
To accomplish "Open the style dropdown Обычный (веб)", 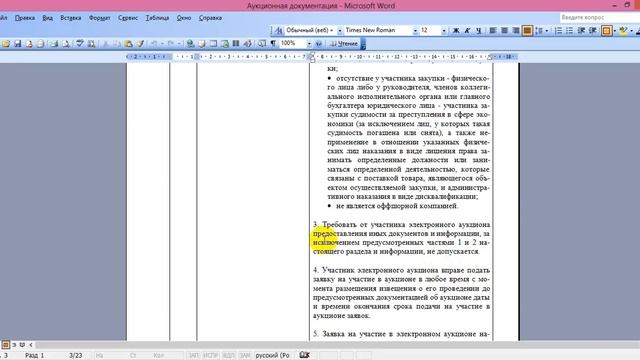I will click(x=339, y=31).
